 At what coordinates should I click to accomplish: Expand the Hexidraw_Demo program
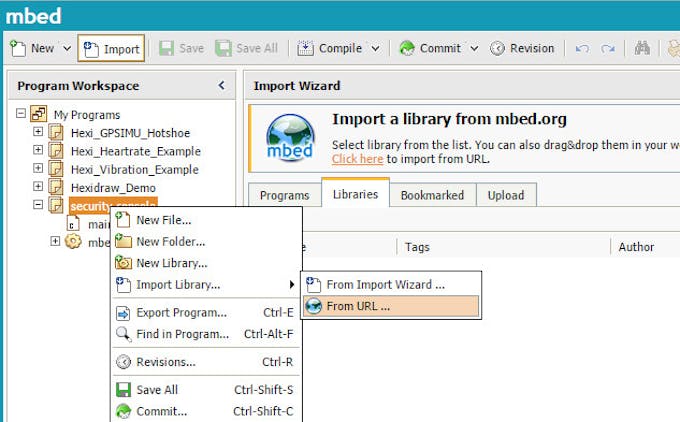coord(38,186)
